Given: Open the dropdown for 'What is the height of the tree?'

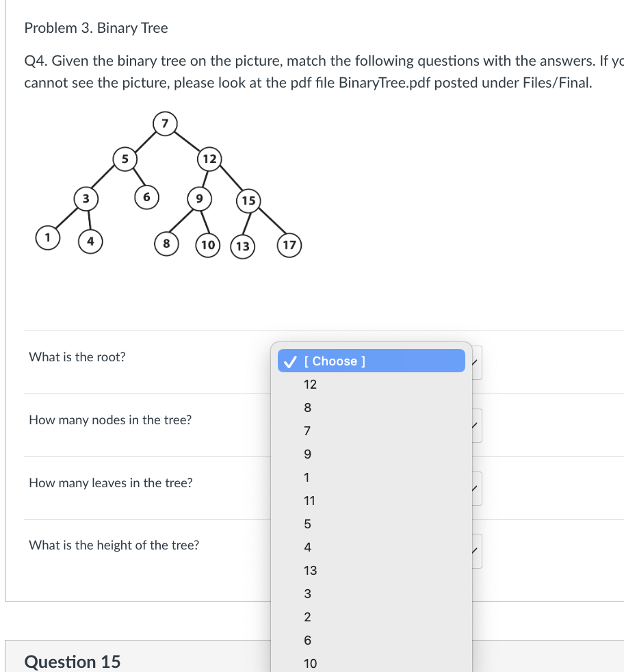Looking at the screenshot, I should click(x=477, y=551).
